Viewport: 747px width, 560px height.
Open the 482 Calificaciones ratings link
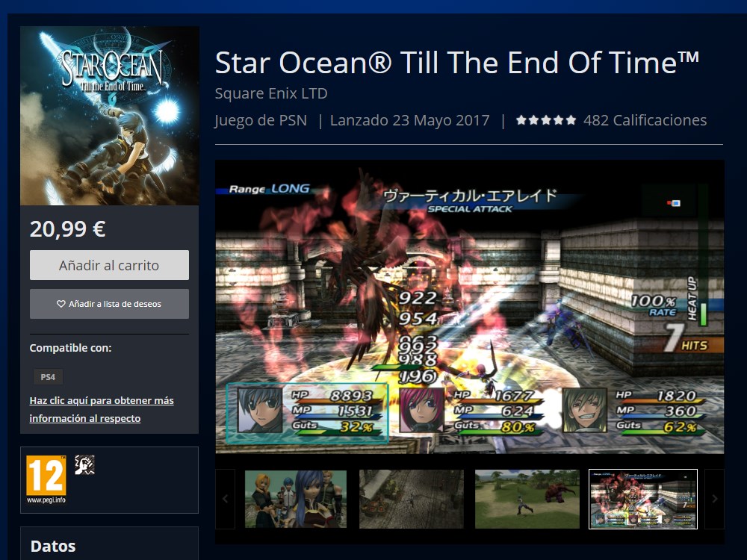645,120
